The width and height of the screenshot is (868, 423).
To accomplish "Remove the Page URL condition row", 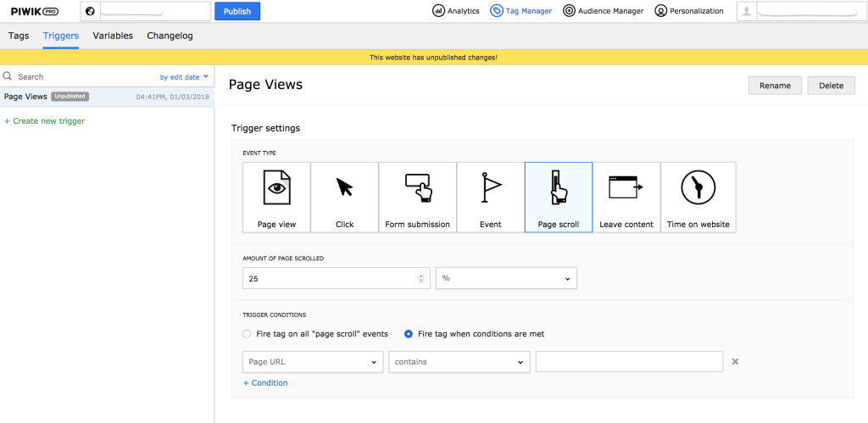I will (x=735, y=362).
